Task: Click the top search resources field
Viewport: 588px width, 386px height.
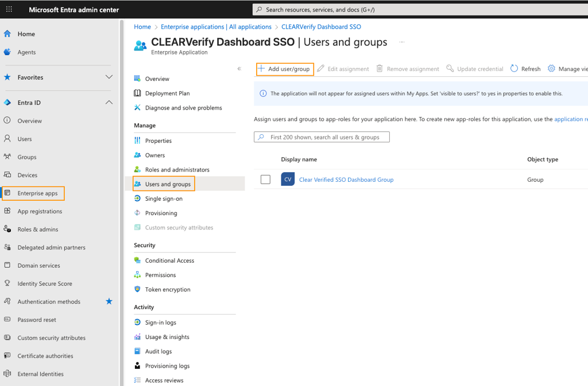Action: 420,10
